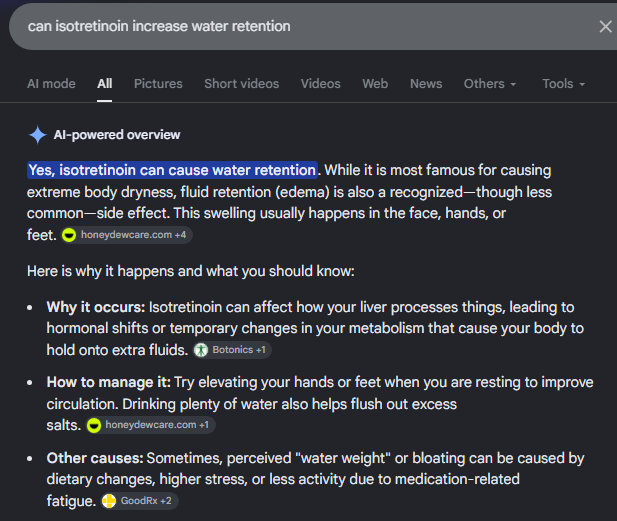Click the honeydewcare.com favicon after 'feet.'
Screen dimensions: 617x521
[x=69, y=235]
